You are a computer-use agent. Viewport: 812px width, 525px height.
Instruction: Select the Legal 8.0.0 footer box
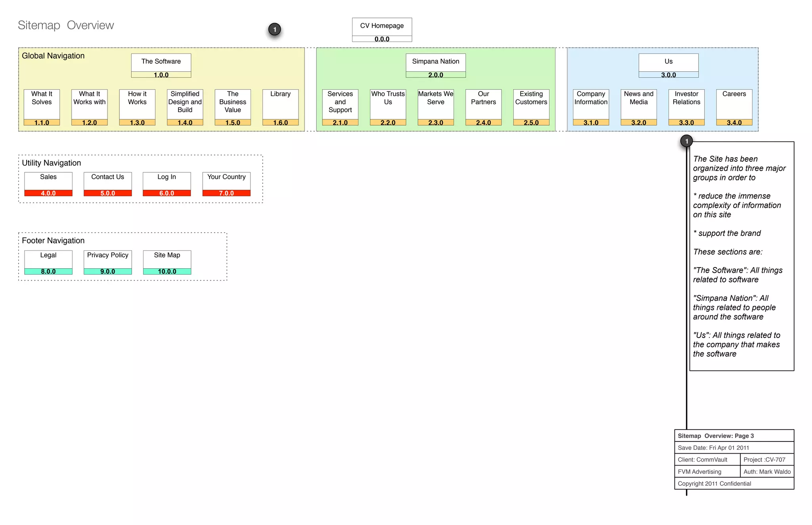tap(48, 262)
